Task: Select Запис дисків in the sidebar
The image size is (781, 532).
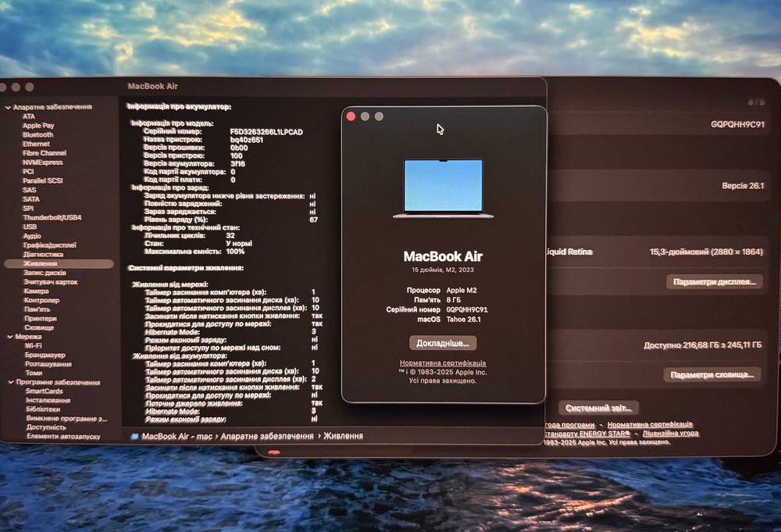Action: coord(45,273)
